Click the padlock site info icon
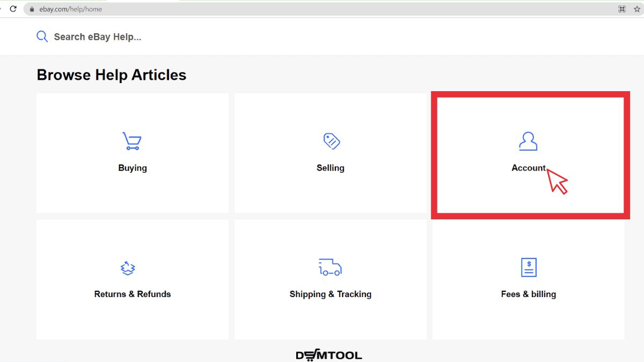644x362 pixels. 32,9
